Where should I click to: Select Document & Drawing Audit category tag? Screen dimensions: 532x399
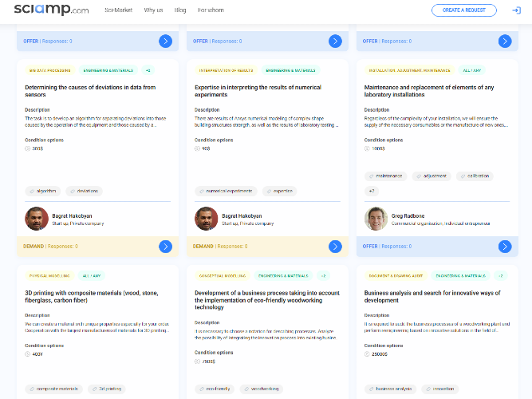click(x=396, y=276)
